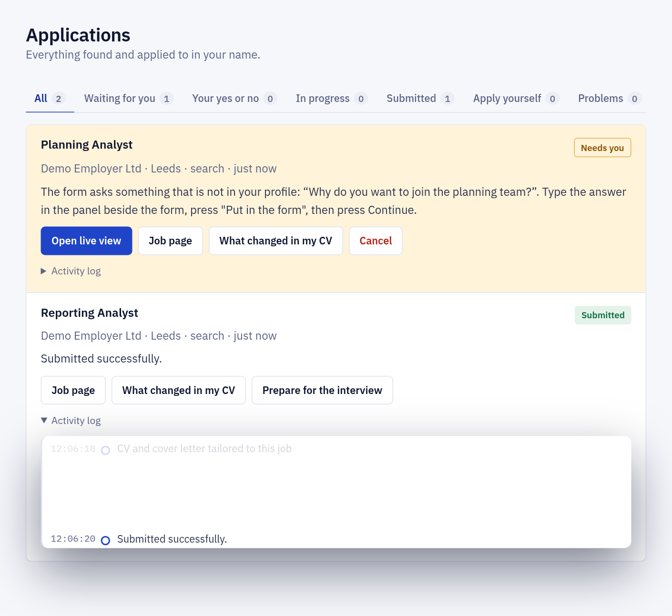Click the green Submitted status badge
This screenshot has height=616, width=672.
pyautogui.click(x=603, y=315)
